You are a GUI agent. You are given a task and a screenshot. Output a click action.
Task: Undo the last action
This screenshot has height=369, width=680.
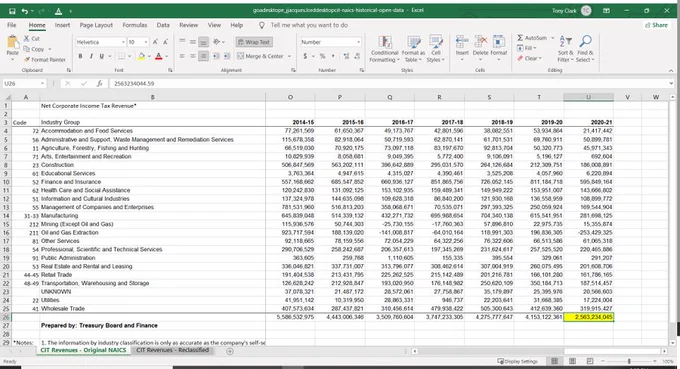click(25, 11)
